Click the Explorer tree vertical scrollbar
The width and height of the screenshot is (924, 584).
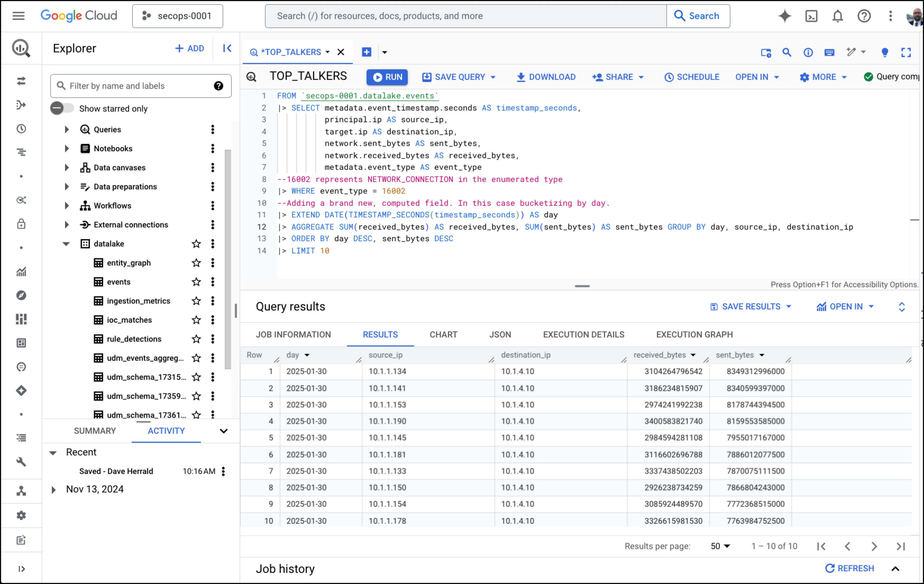click(x=227, y=259)
